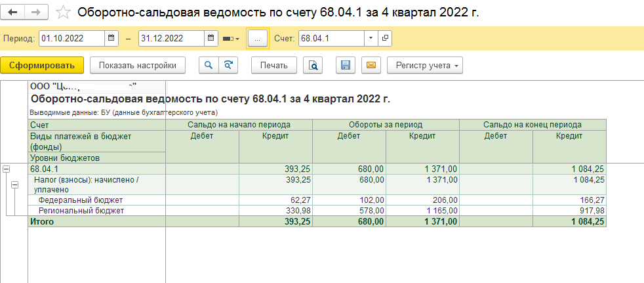Open calendar for period end date
Image resolution: width=644 pixels, height=283 pixels.
[x=211, y=39]
